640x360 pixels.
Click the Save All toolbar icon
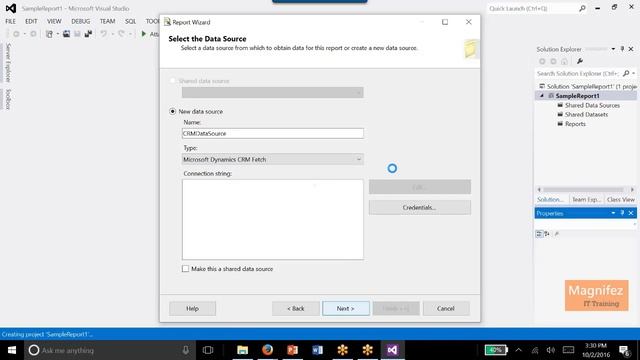click(88, 34)
